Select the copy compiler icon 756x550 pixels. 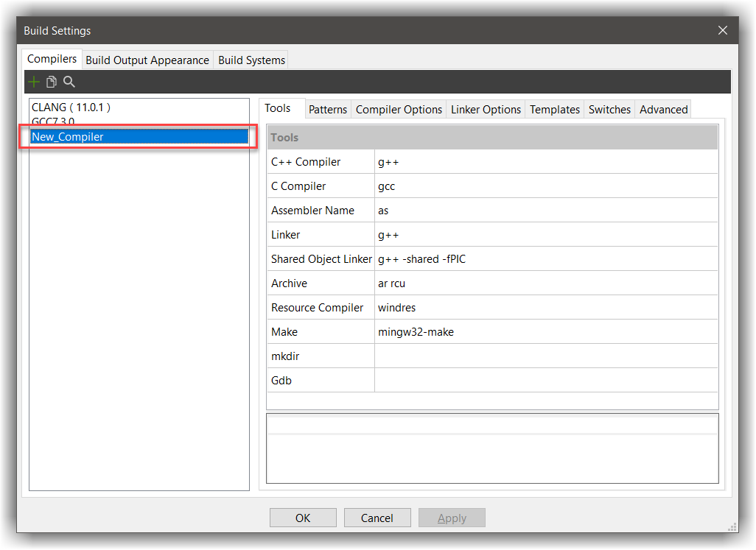point(52,81)
